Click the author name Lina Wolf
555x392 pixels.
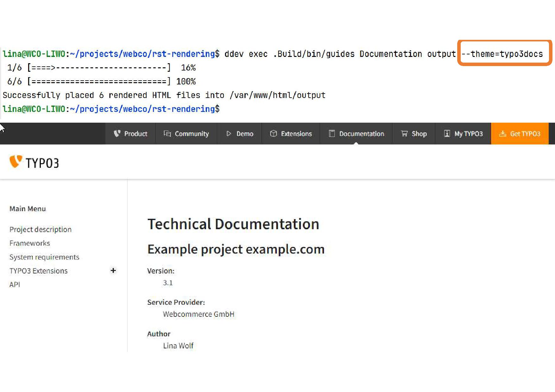pos(178,346)
